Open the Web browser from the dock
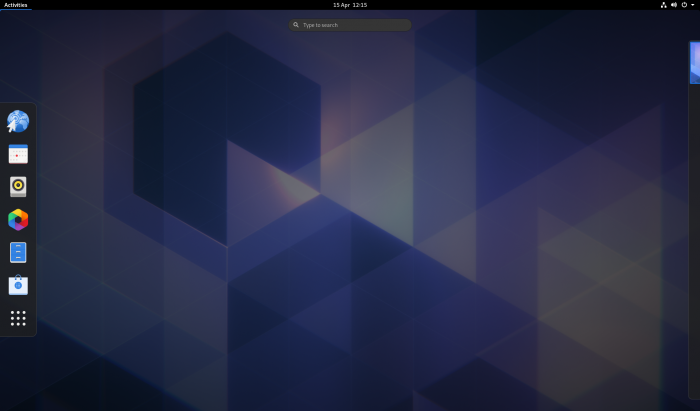Viewport: 700px width, 411px height. (18, 121)
